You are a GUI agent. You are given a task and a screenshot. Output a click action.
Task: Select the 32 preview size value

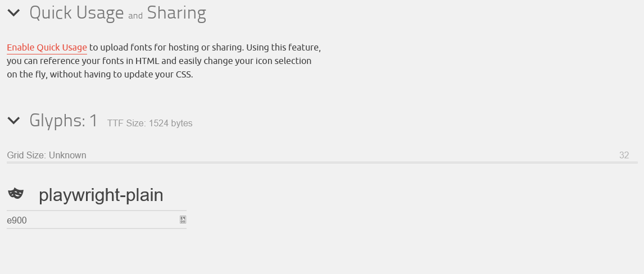click(624, 155)
